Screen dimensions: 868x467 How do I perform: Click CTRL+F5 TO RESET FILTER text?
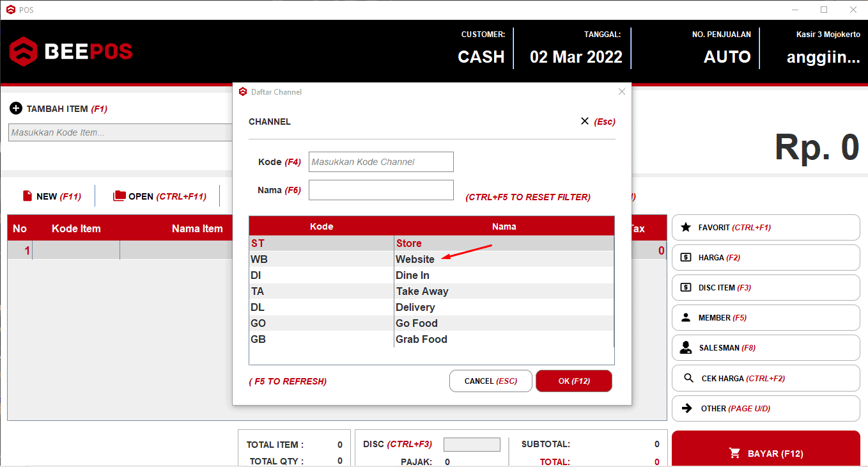(x=528, y=197)
